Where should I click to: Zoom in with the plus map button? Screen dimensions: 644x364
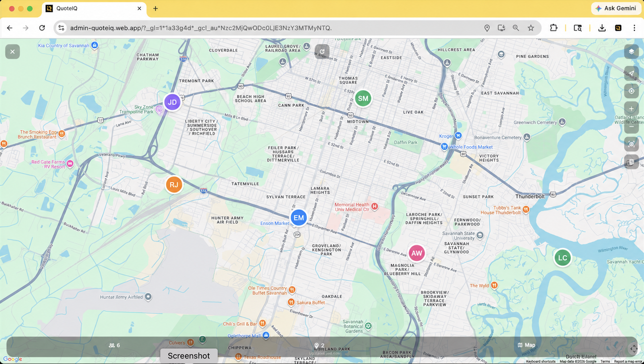(631, 109)
